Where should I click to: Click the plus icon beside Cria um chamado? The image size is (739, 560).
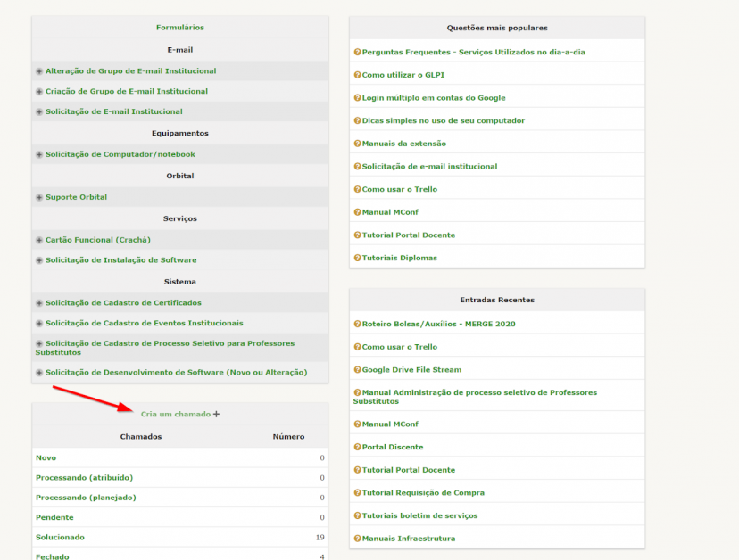click(216, 414)
